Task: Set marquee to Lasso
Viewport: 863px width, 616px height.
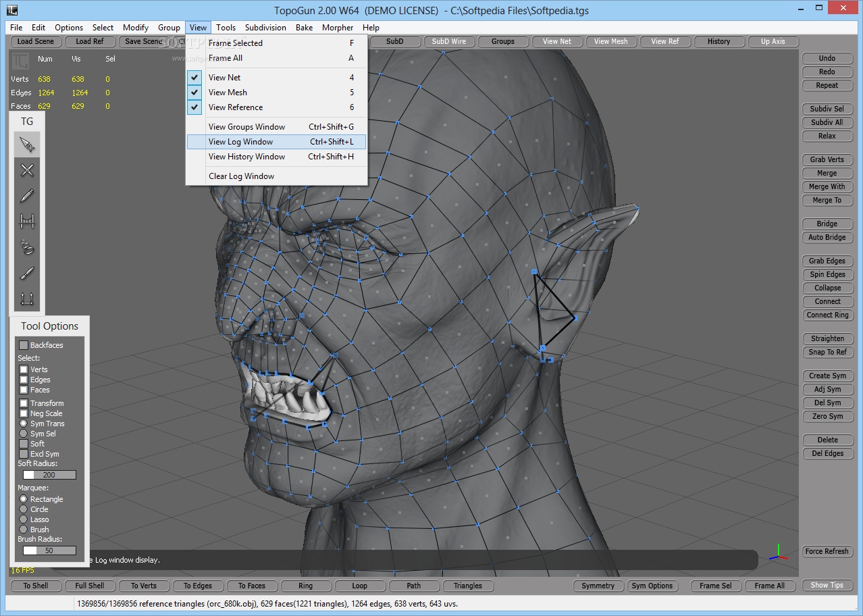Action: pos(24,519)
